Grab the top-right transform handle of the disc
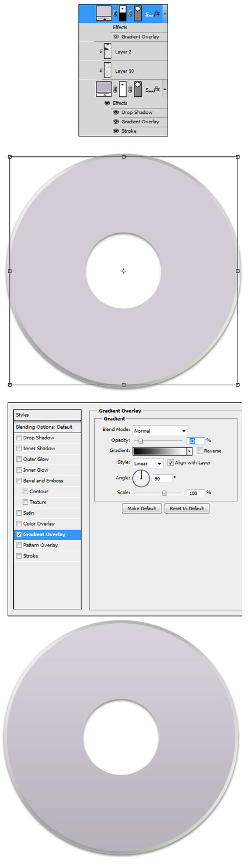This screenshot has height=868, width=248. (238, 157)
